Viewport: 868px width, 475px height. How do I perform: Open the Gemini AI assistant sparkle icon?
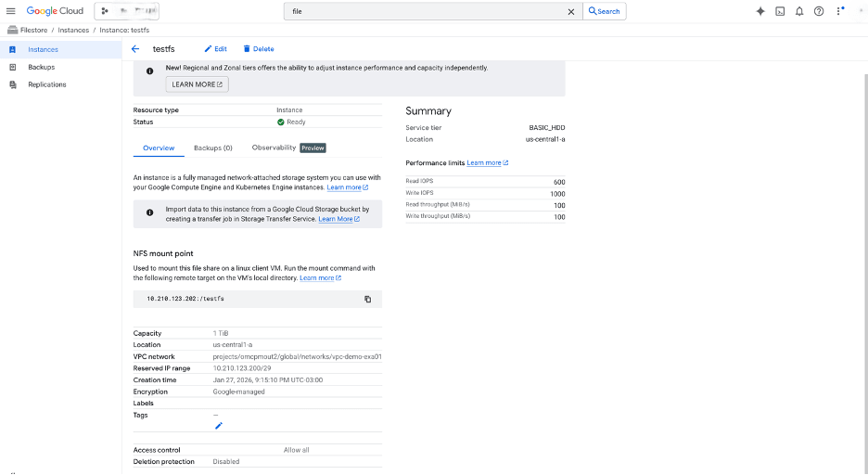tap(760, 11)
